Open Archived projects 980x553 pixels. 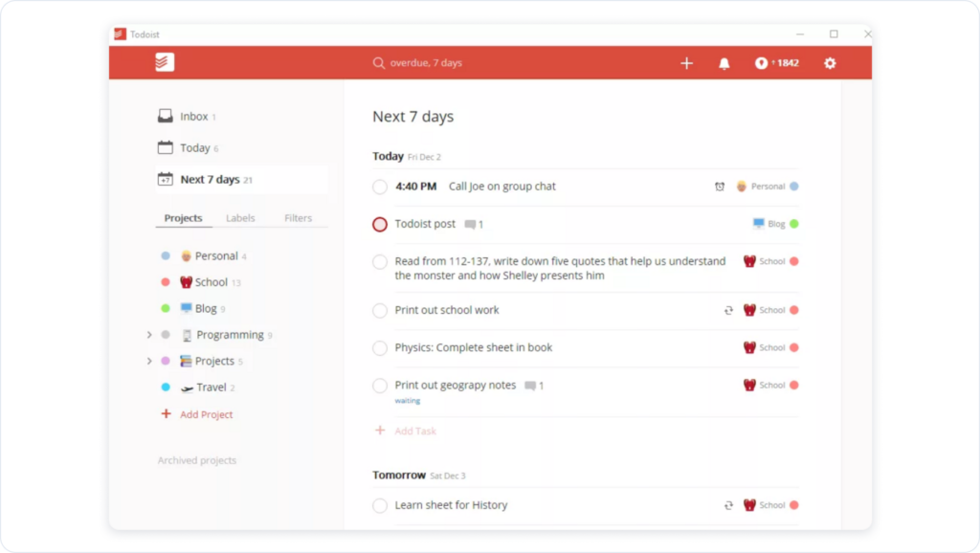197,460
